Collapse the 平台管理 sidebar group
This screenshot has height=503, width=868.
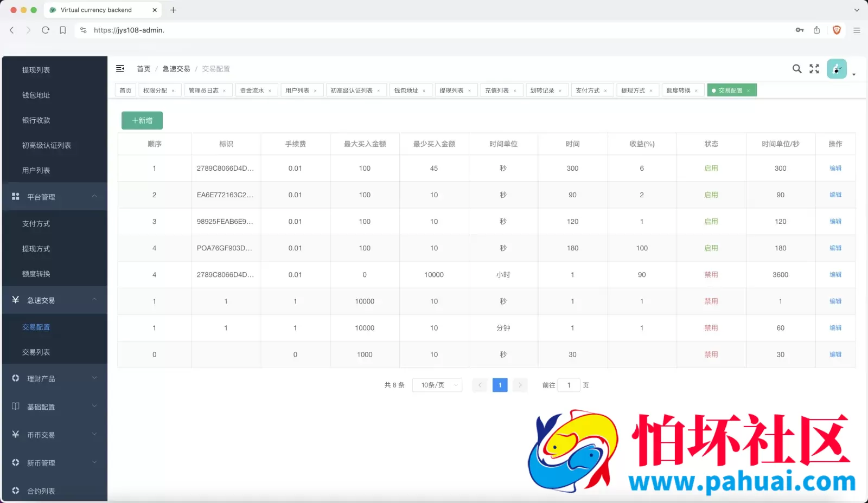click(x=55, y=196)
